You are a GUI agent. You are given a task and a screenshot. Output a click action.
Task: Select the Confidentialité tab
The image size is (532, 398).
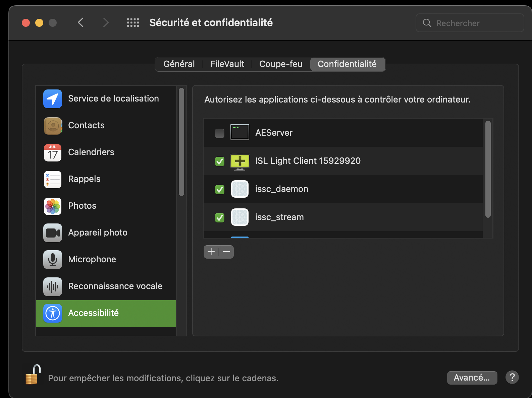coord(347,64)
